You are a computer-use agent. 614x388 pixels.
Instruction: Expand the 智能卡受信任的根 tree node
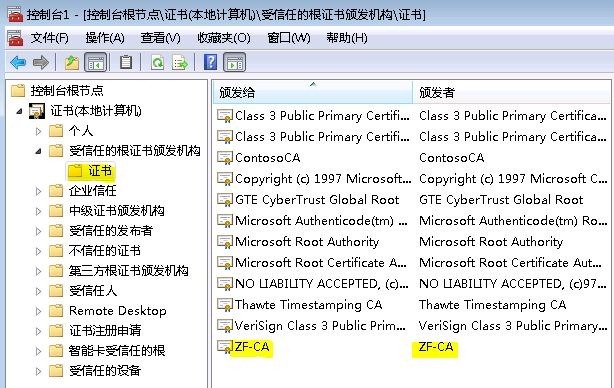(x=38, y=351)
